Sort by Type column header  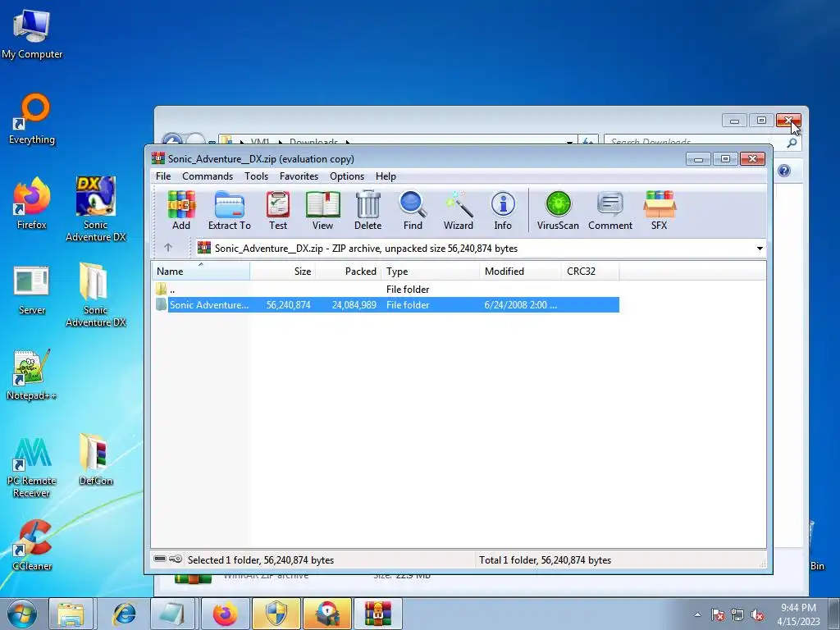[x=430, y=271]
